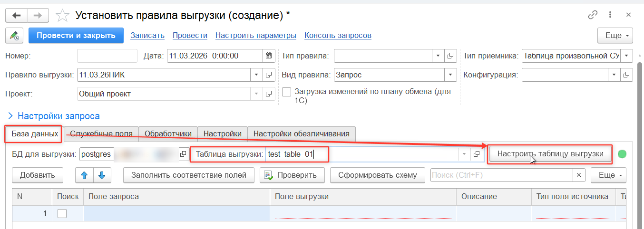Viewport: 644px width, 229px height.
Task: Tick the Поиск checkbox in row 1
Action: coord(62,214)
